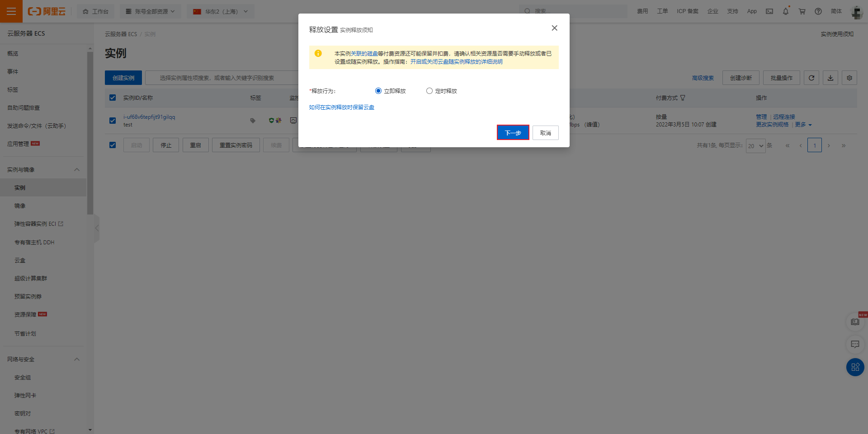Click the security shield status icon in instance row
Viewport: 868px width, 434px height.
click(x=271, y=121)
